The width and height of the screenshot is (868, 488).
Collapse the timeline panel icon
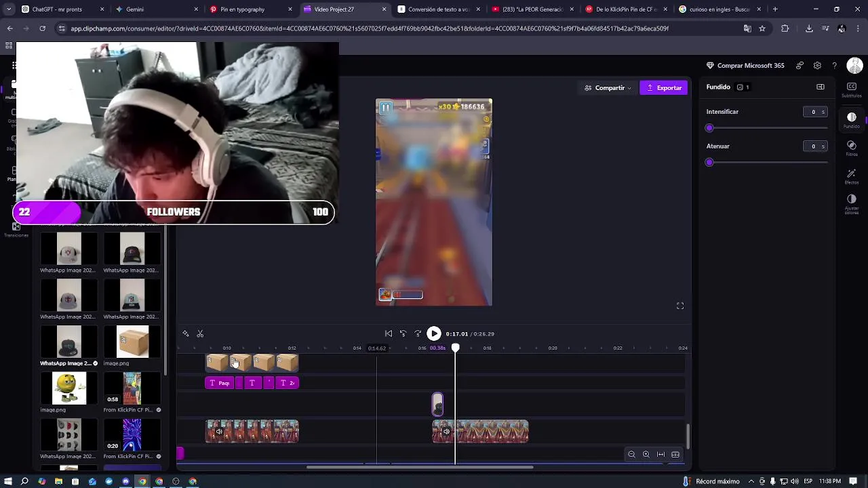[675, 454]
